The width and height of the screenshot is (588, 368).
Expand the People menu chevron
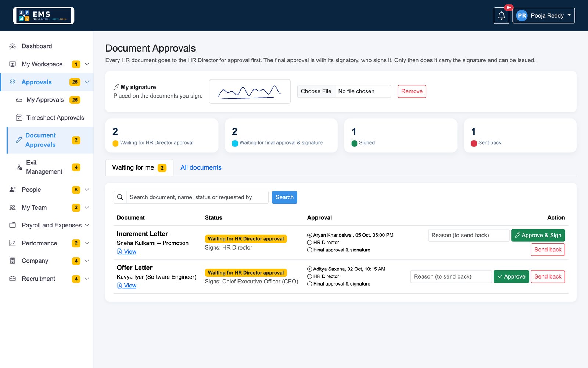pyautogui.click(x=87, y=190)
